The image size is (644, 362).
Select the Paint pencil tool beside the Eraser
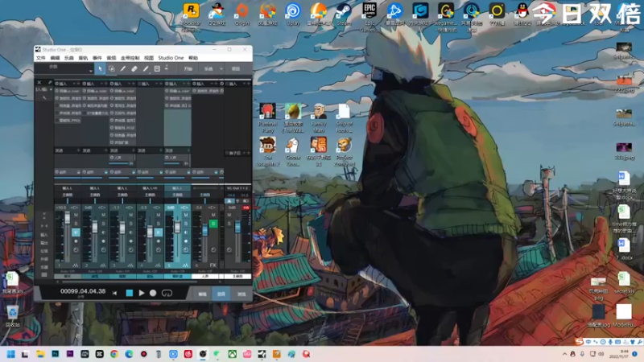(146, 69)
